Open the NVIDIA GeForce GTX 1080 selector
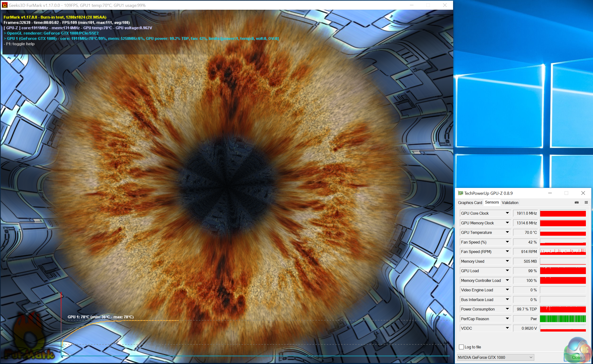This screenshot has height=364, width=593. point(495,357)
